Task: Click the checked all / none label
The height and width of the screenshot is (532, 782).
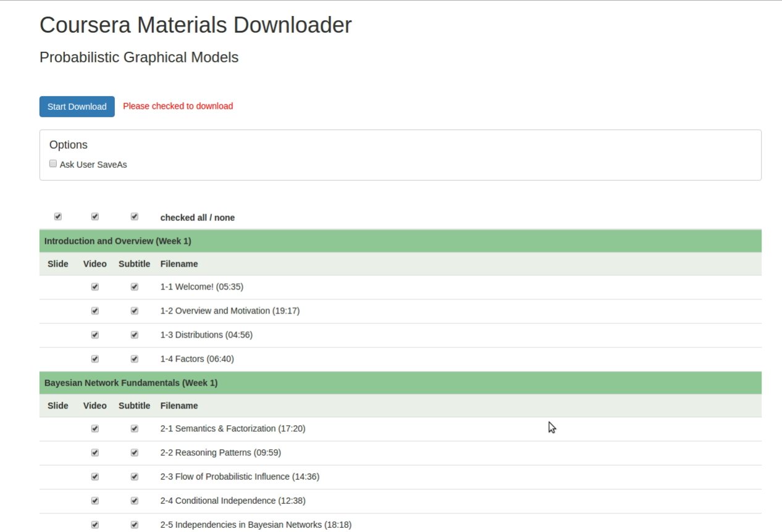Action: tap(196, 217)
